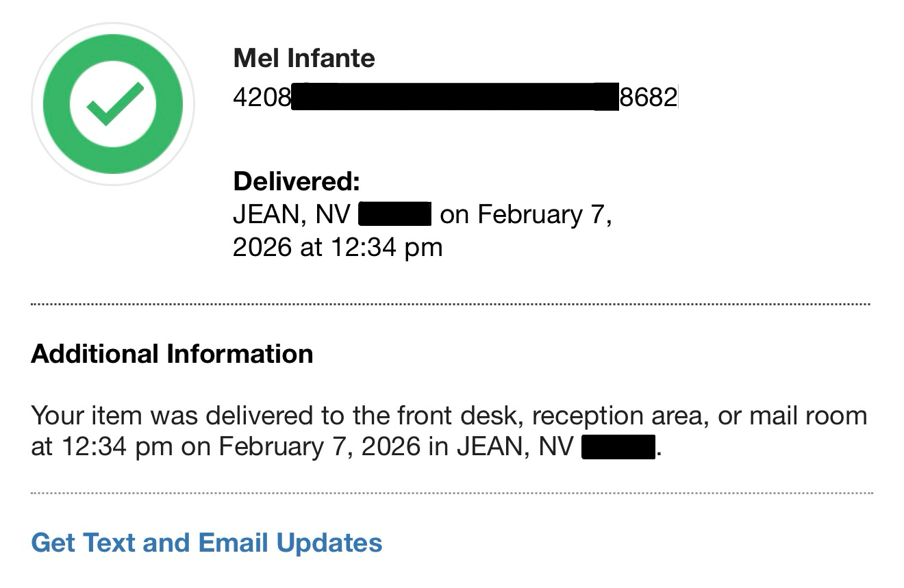Image resolution: width=904 pixels, height=588 pixels.
Task: Click the recipient name Mel Infante
Action: tap(304, 58)
